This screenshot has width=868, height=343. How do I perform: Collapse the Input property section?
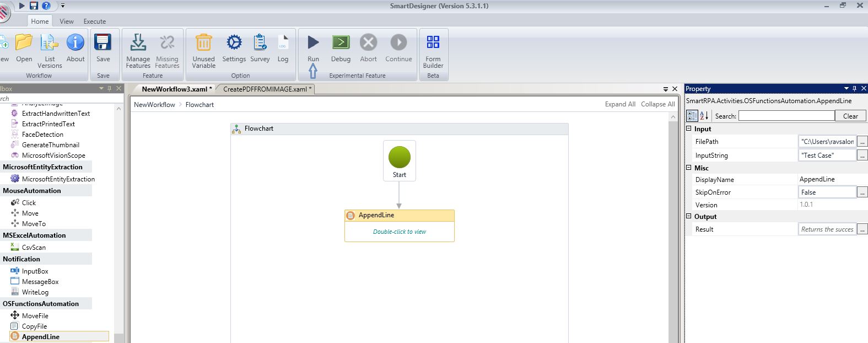point(688,129)
